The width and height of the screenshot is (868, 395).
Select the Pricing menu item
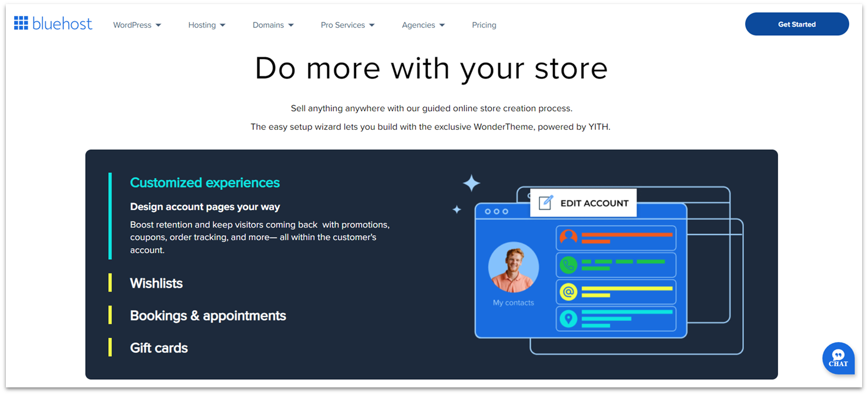(x=484, y=25)
